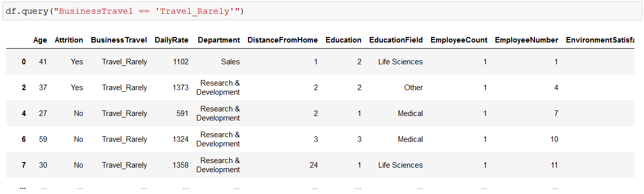Screen dimensions: 644x194
Task: Click row index 6 label
Action: tap(24, 139)
